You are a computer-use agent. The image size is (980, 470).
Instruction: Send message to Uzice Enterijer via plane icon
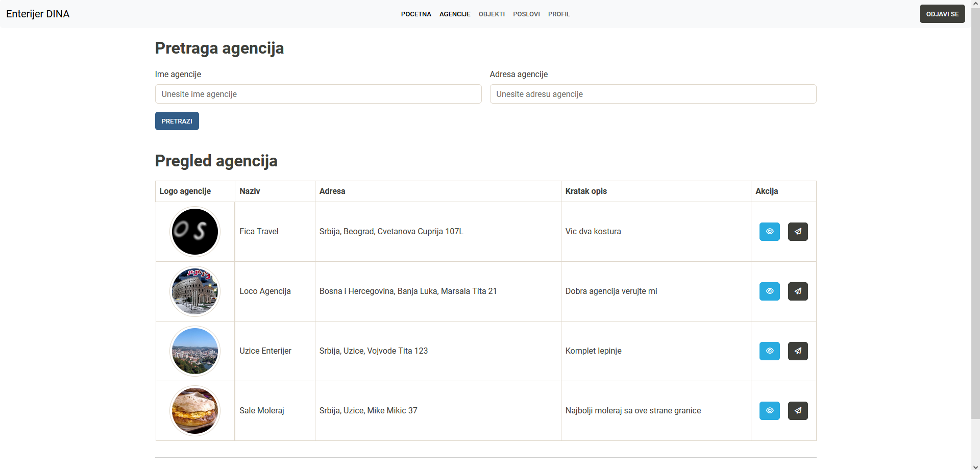[797, 351]
